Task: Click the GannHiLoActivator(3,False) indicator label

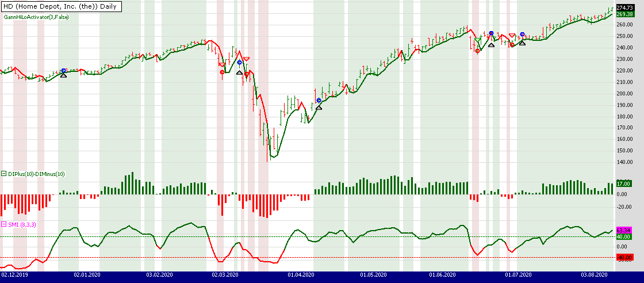Action: coord(35,17)
